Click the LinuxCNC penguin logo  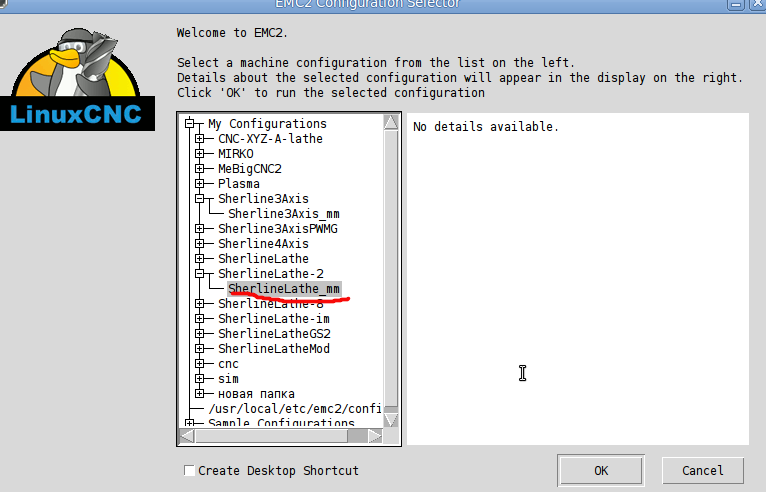(77, 79)
